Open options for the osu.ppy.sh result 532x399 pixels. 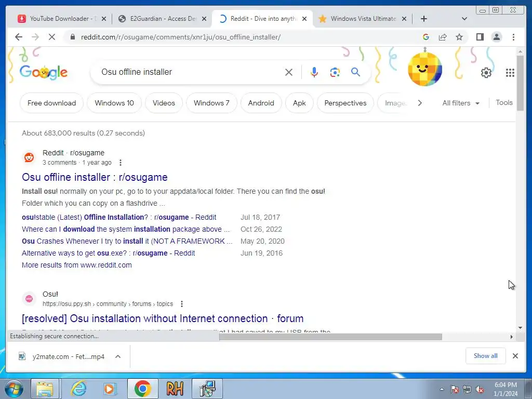tap(182, 303)
